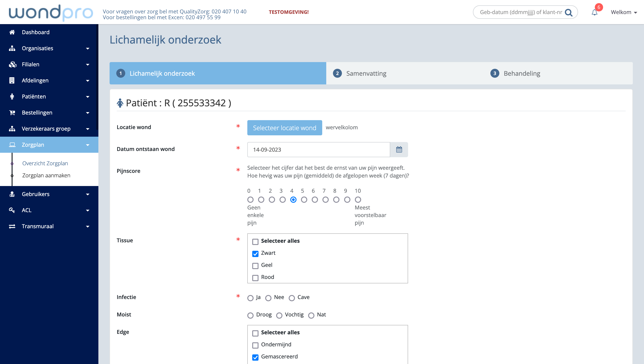Open the Welkom user dropdown
Image resolution: width=644 pixels, height=364 pixels.
coord(624,12)
